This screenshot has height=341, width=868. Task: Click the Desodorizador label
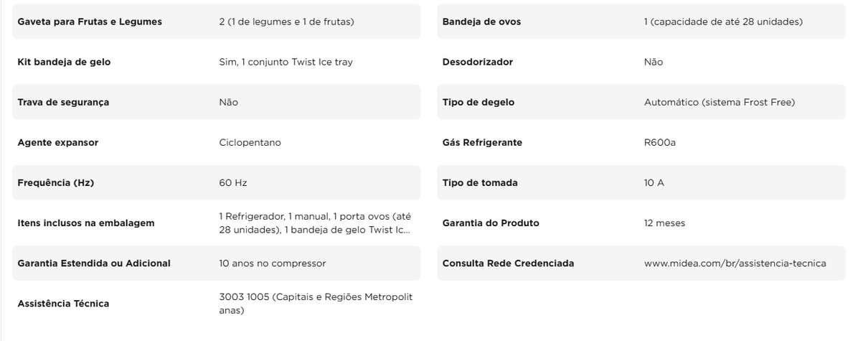click(x=477, y=62)
